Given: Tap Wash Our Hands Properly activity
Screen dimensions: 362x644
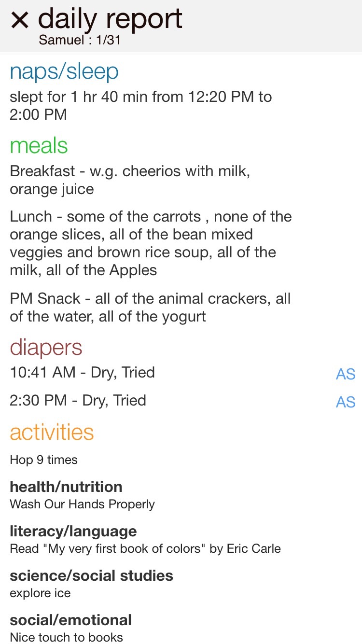Looking at the screenshot, I should [83, 504].
